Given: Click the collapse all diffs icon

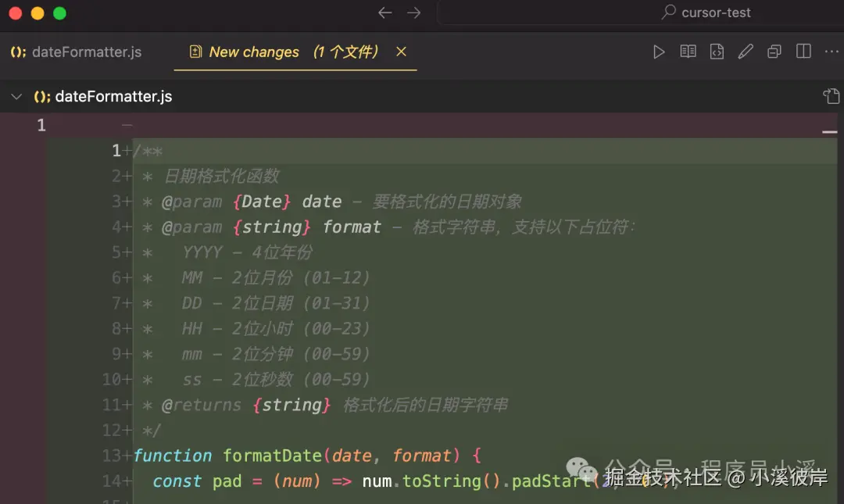Looking at the screenshot, I should click(x=774, y=52).
